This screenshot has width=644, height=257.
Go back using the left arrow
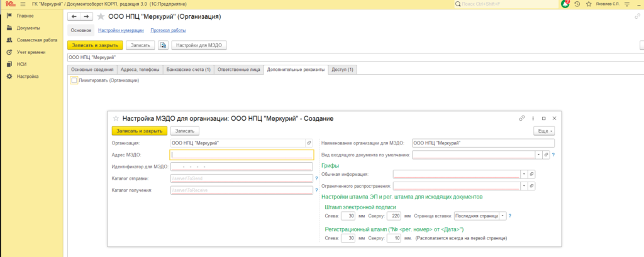[74, 16]
